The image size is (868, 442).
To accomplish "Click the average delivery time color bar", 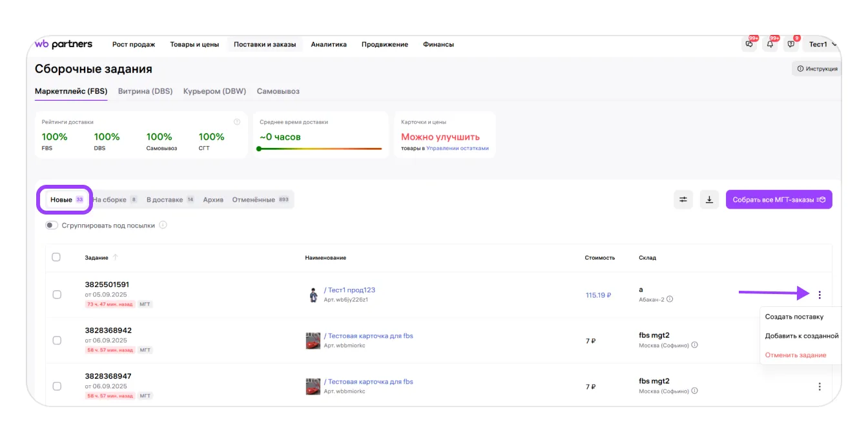I will 320,149.
